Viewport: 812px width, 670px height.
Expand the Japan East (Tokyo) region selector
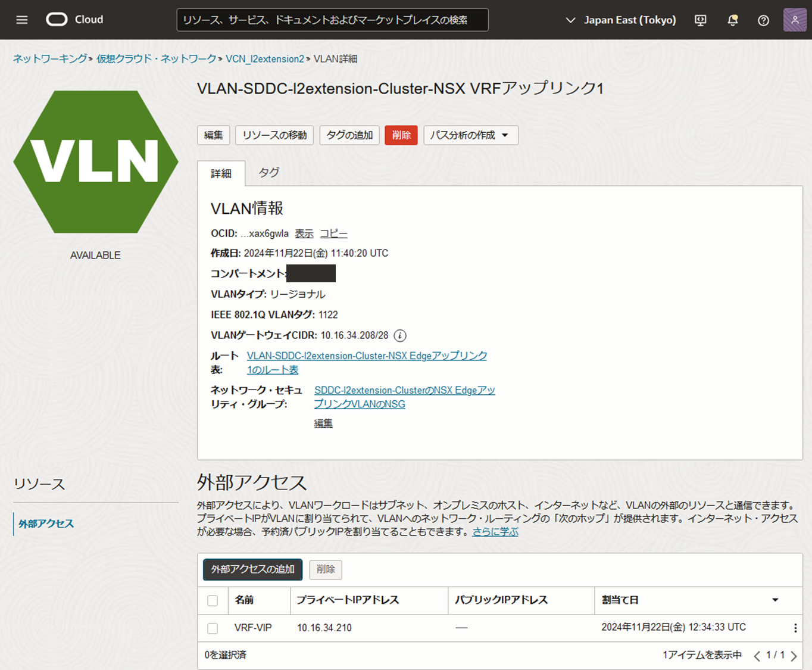click(x=620, y=20)
